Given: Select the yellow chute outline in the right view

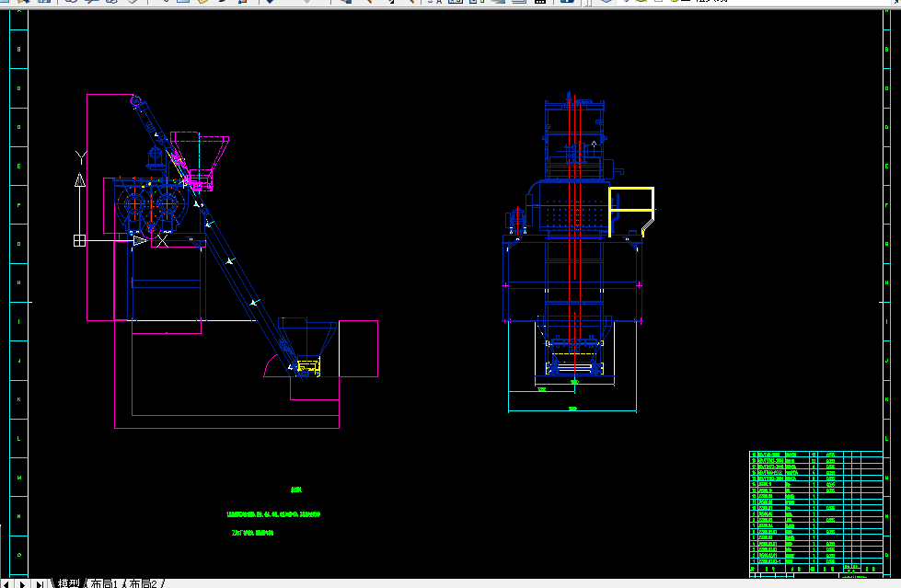Looking at the screenshot, I should (x=631, y=212).
